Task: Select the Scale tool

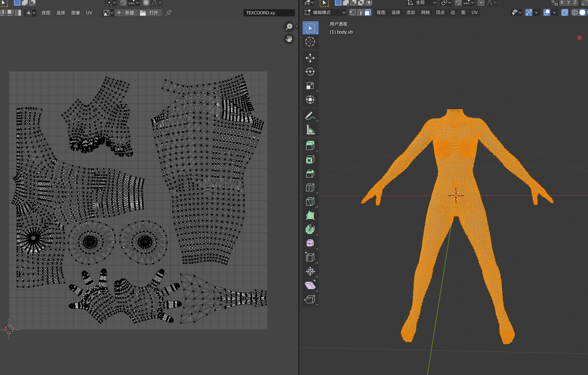Action: pos(310,86)
